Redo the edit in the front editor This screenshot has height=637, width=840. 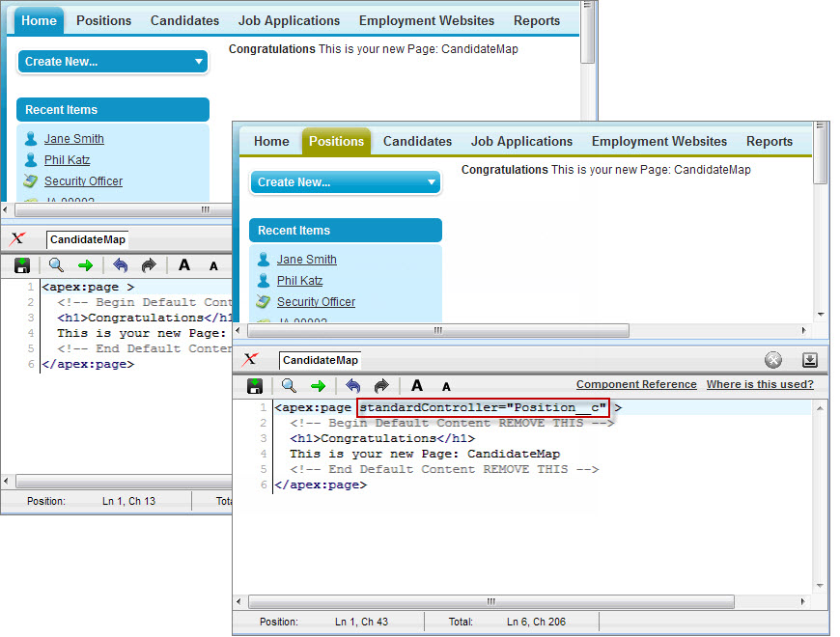[x=381, y=385]
